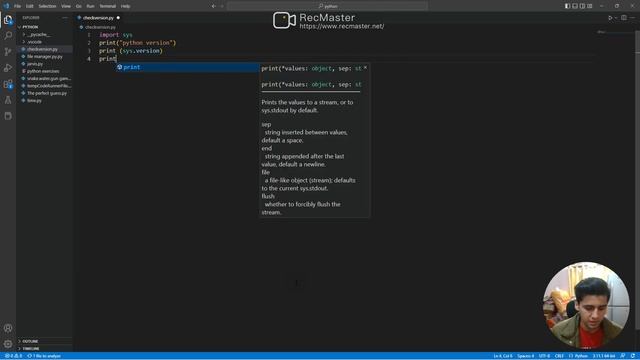Open the Source Control view
This screenshot has height=360, width=640.
(x=8, y=51)
